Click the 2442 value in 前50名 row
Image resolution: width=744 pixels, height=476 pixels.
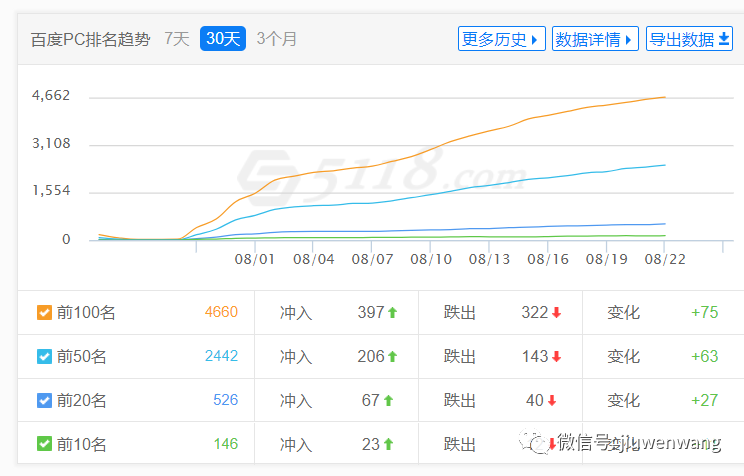221,356
